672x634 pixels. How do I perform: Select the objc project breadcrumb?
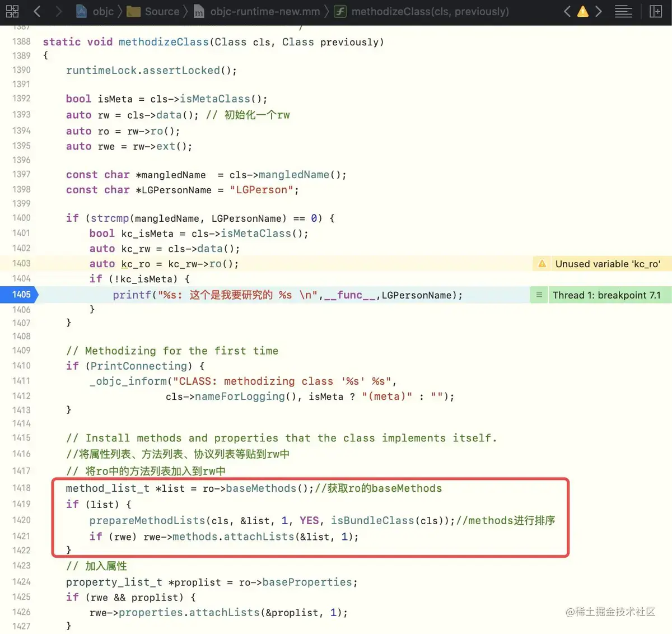coord(95,11)
